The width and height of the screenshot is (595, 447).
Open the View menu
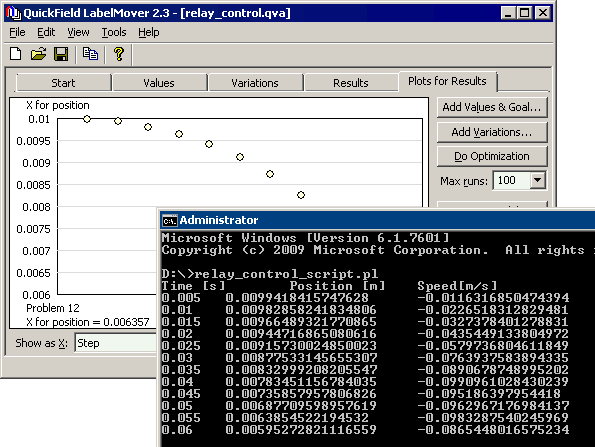point(78,33)
